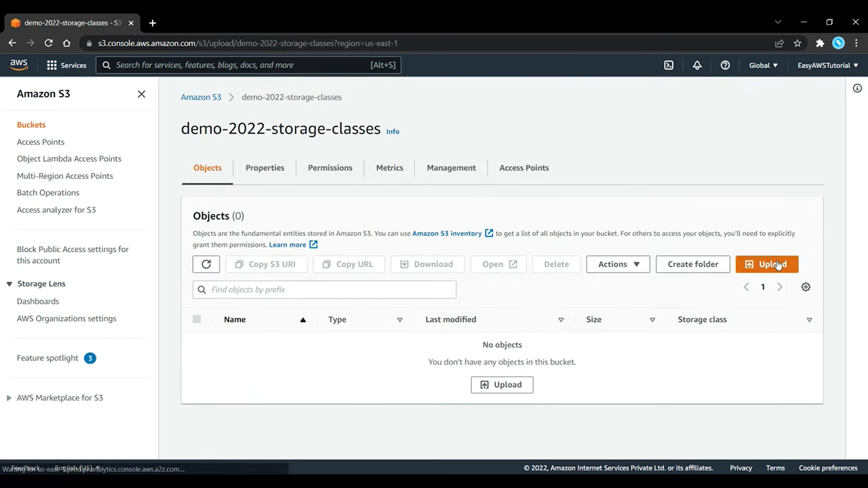Launch AWS CloudShell terminal icon
This screenshot has width=868, height=488.
pyautogui.click(x=669, y=65)
